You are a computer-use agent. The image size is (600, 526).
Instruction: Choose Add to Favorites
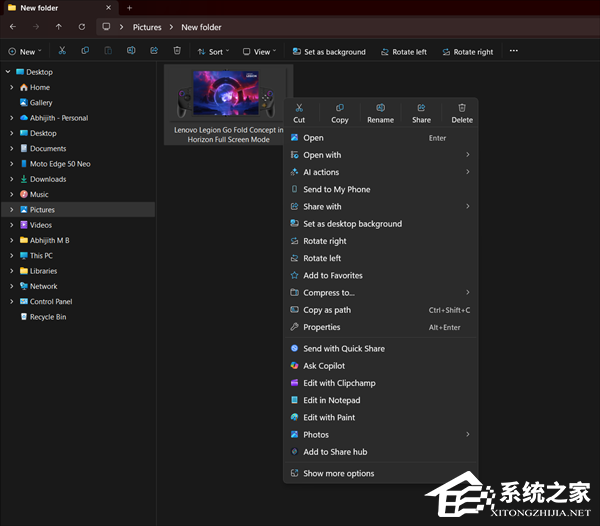click(x=380, y=275)
